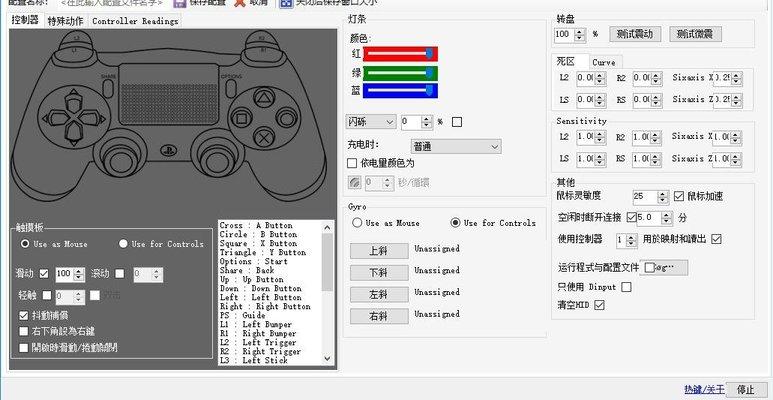Select the R1 bumper on the controller diagram
Viewport: 773px width, 400px height.
(x=262, y=50)
